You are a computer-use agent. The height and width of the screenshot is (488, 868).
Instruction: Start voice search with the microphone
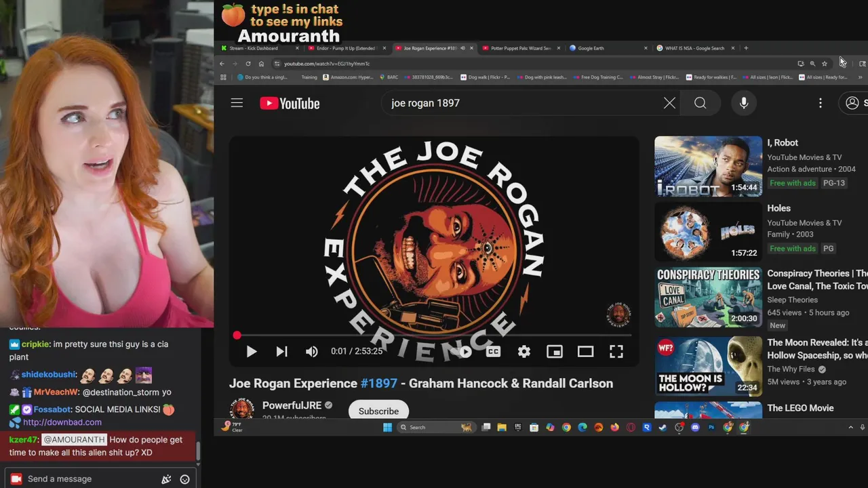pyautogui.click(x=744, y=103)
